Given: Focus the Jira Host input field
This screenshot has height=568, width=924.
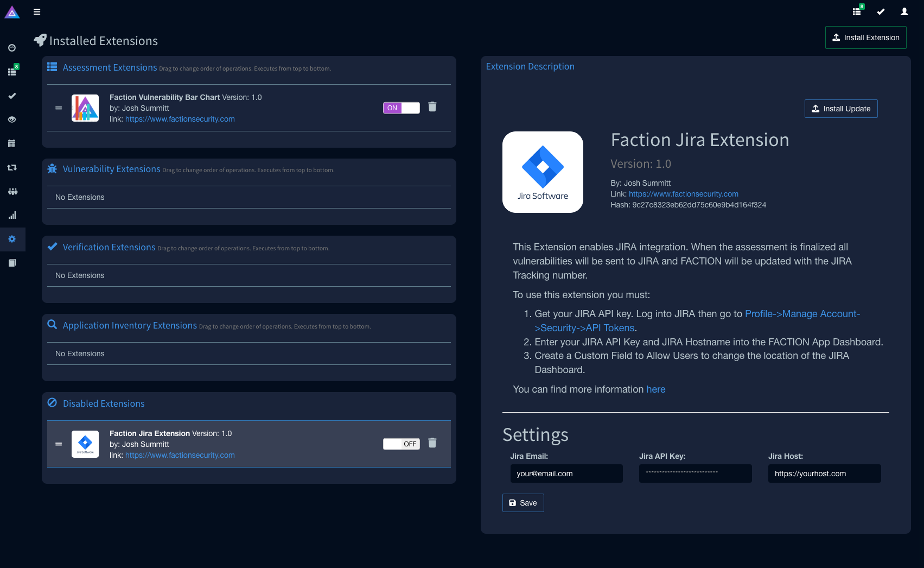Looking at the screenshot, I should click(x=825, y=474).
